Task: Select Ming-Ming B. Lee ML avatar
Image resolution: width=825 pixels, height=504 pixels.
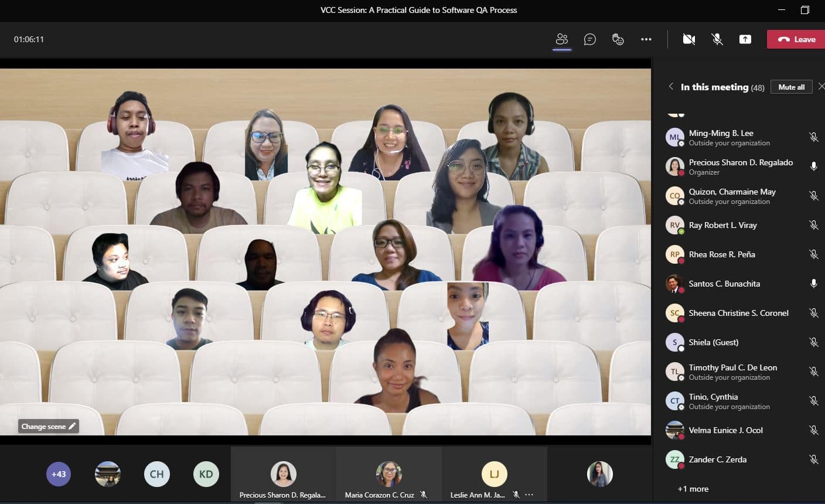Action: pos(675,137)
